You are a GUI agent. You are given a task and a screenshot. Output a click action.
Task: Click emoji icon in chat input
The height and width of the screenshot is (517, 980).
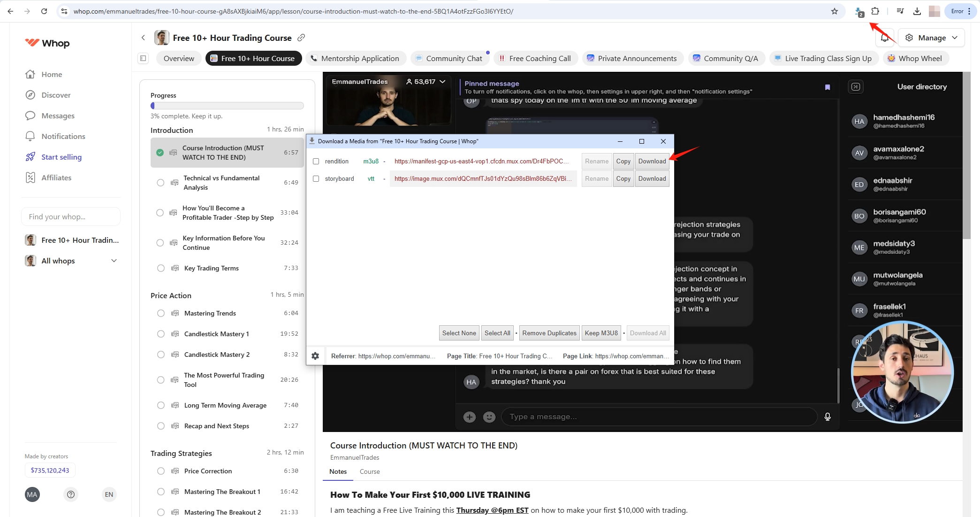click(x=489, y=417)
